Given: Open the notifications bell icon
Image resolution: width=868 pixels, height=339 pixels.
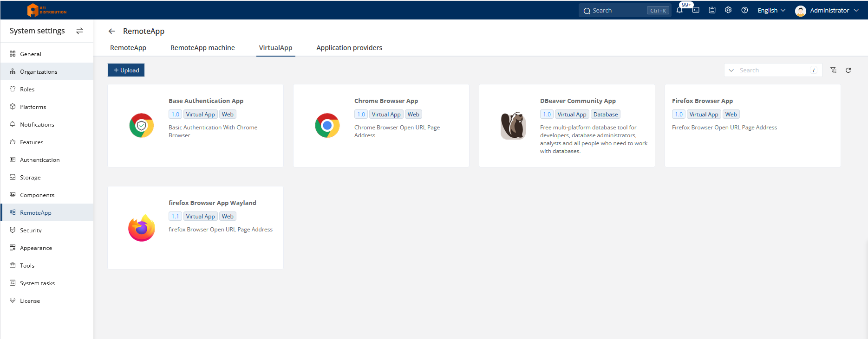Looking at the screenshot, I should (x=679, y=10).
